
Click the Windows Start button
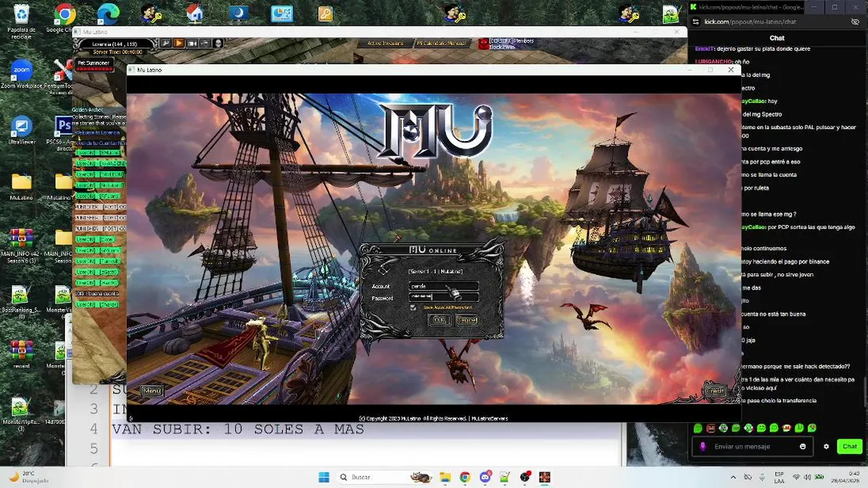click(x=323, y=477)
